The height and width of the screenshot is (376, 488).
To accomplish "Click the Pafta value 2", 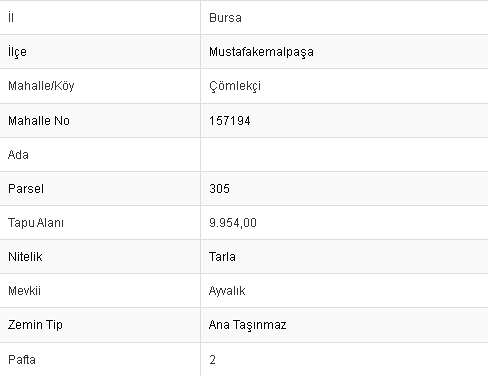I will (212, 360).
